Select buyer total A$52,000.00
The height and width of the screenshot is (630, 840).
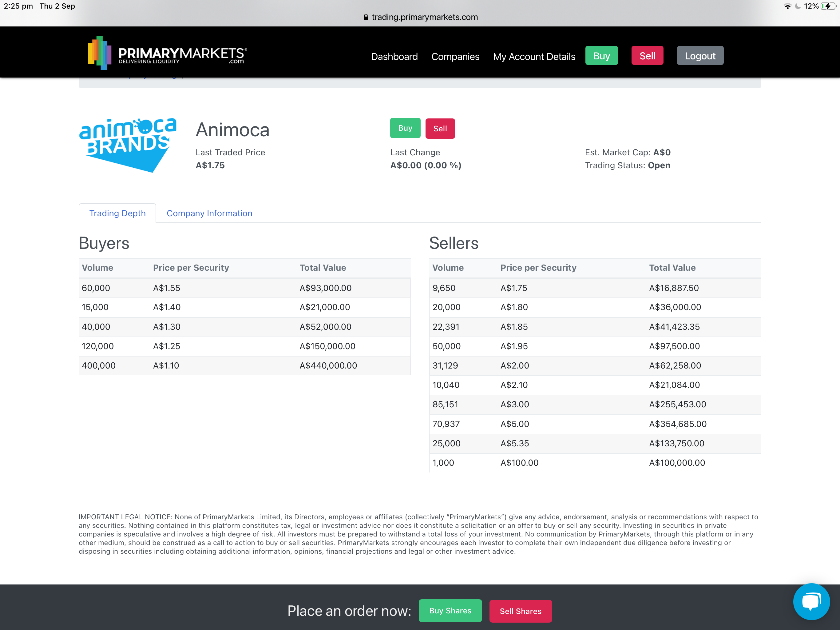325,327
